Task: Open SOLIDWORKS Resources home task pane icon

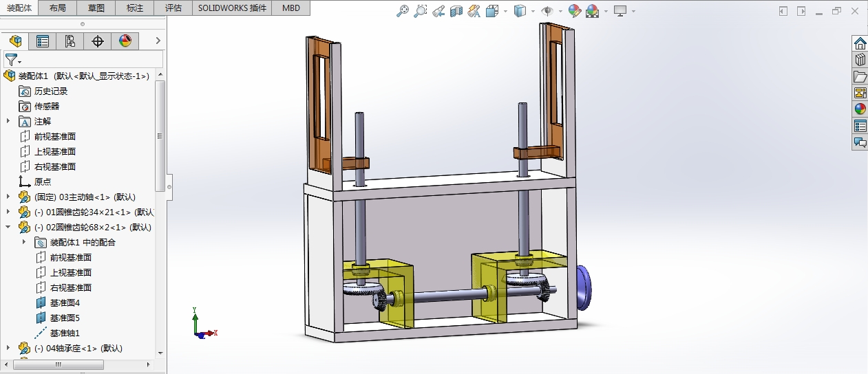Action: (860, 43)
